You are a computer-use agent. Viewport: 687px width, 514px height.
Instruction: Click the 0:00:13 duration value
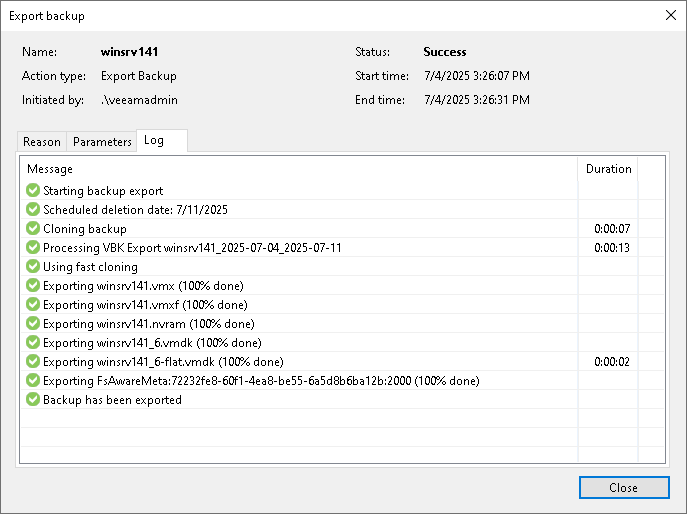coord(612,248)
